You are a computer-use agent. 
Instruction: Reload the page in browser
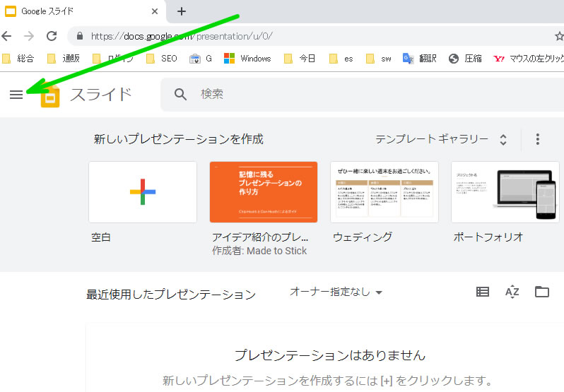[x=52, y=35]
